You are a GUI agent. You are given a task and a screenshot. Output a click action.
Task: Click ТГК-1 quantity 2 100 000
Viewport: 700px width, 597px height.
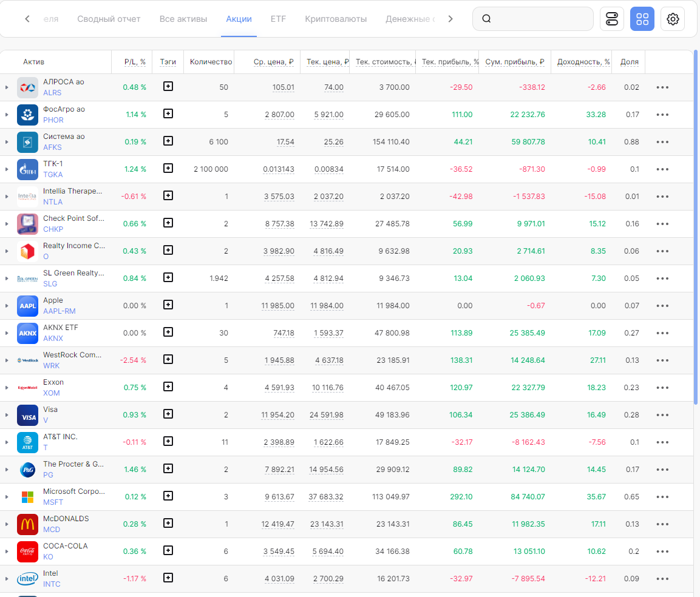tap(211, 169)
